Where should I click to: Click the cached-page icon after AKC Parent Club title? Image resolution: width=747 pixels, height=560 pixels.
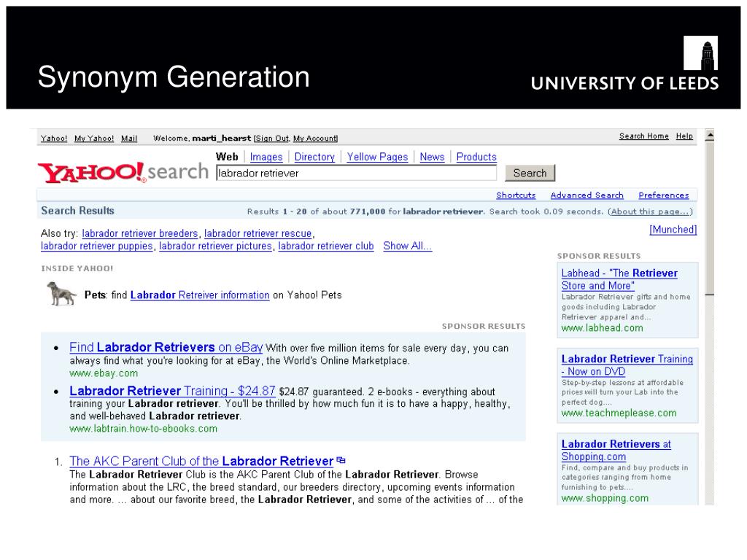click(x=341, y=461)
